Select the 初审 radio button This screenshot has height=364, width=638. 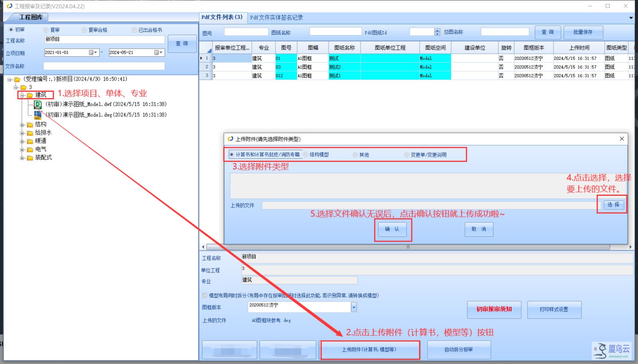tap(11, 30)
